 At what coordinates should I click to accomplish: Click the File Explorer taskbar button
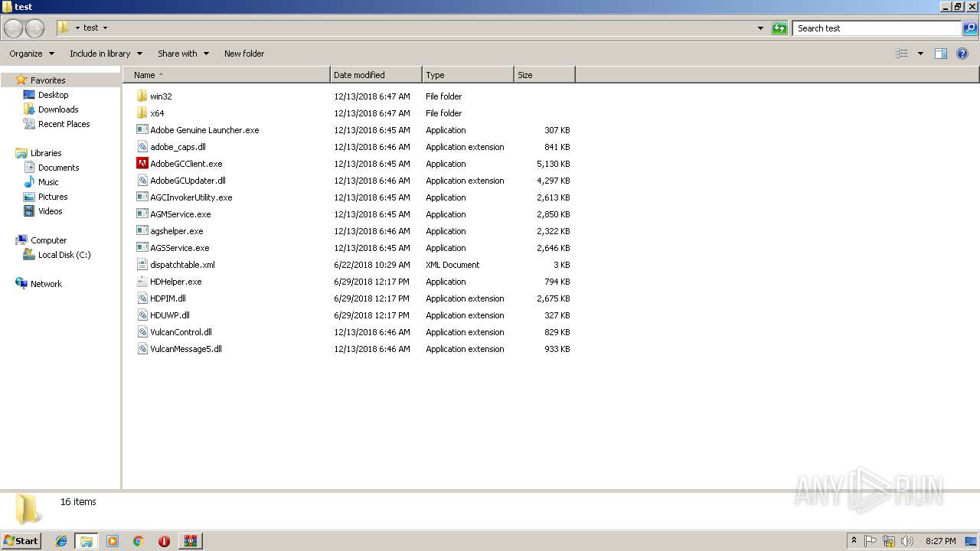pyautogui.click(x=87, y=541)
